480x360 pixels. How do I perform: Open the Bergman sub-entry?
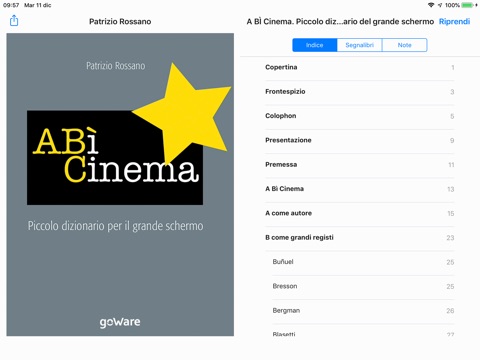click(x=363, y=311)
